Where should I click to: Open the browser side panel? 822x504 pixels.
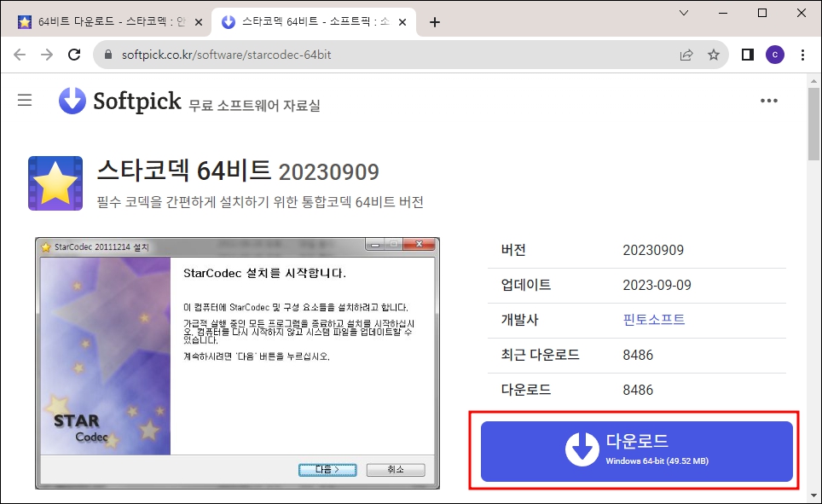point(748,55)
